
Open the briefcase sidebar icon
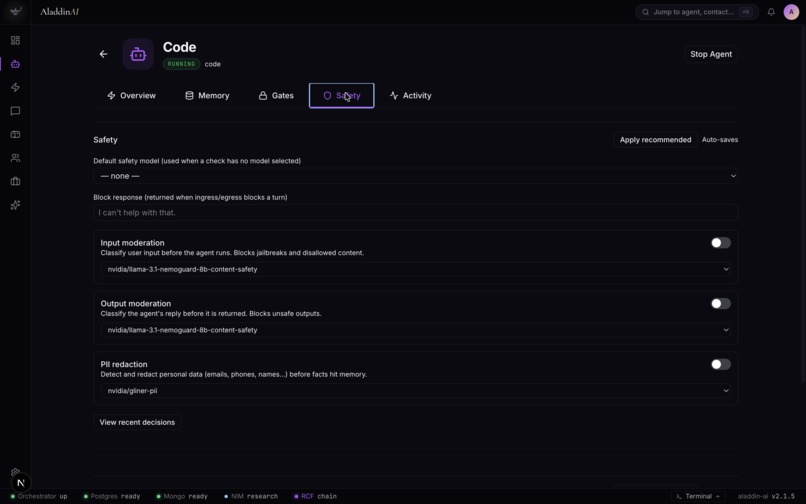[15, 181]
